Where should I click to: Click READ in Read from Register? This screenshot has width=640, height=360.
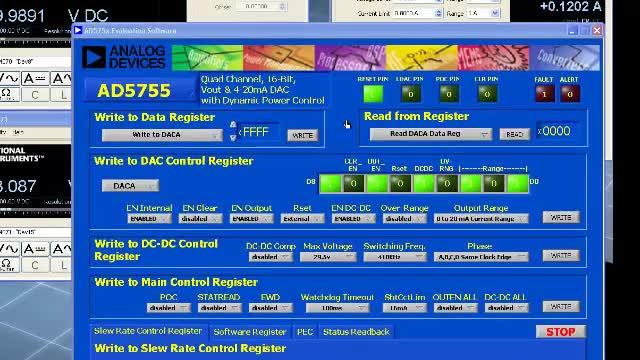514,134
